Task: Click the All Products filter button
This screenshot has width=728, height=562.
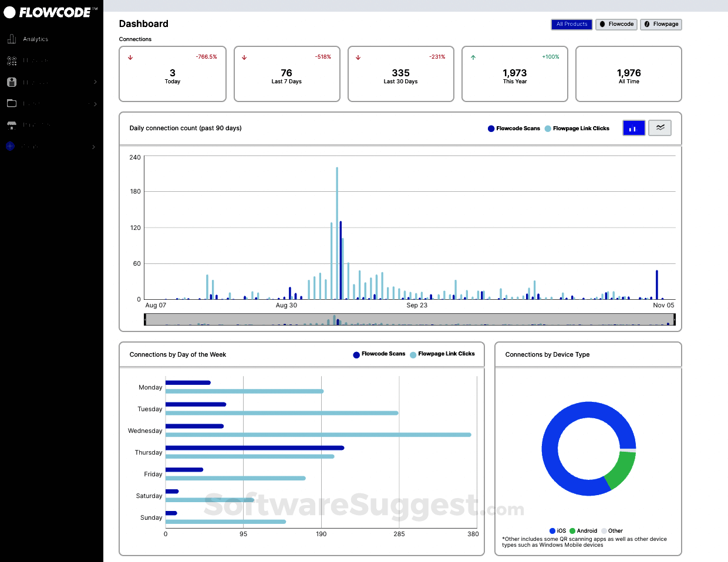Action: click(x=571, y=24)
